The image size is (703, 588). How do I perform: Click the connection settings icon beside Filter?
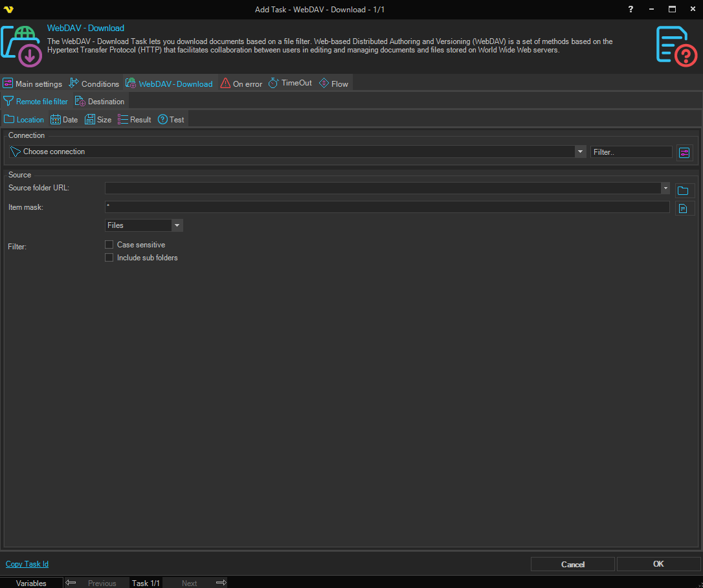pos(684,152)
